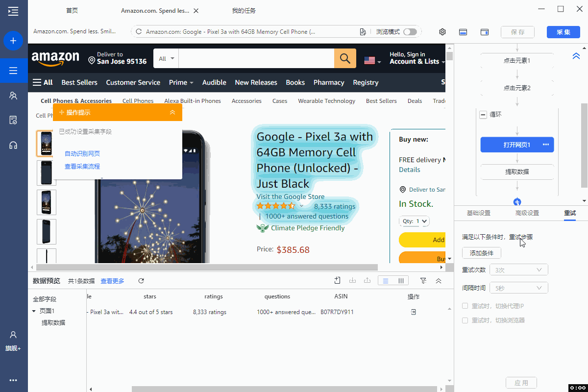
Task: Open the team collaboration sidebar icon
Action: pos(13,96)
